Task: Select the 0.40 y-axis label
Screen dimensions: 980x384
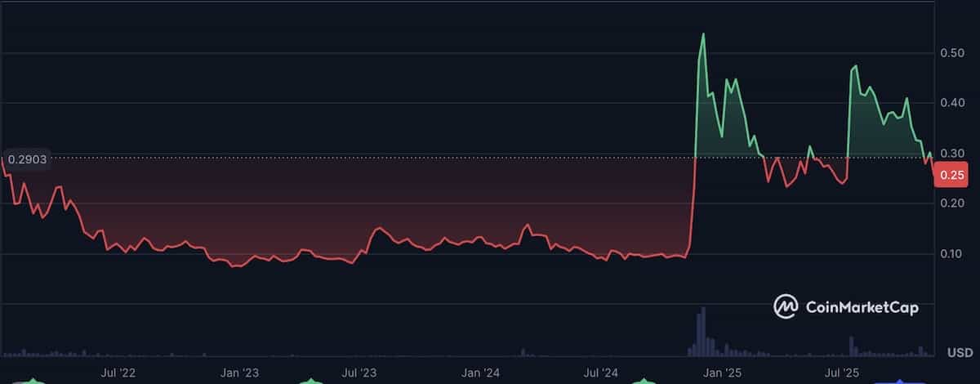Action: [x=951, y=103]
